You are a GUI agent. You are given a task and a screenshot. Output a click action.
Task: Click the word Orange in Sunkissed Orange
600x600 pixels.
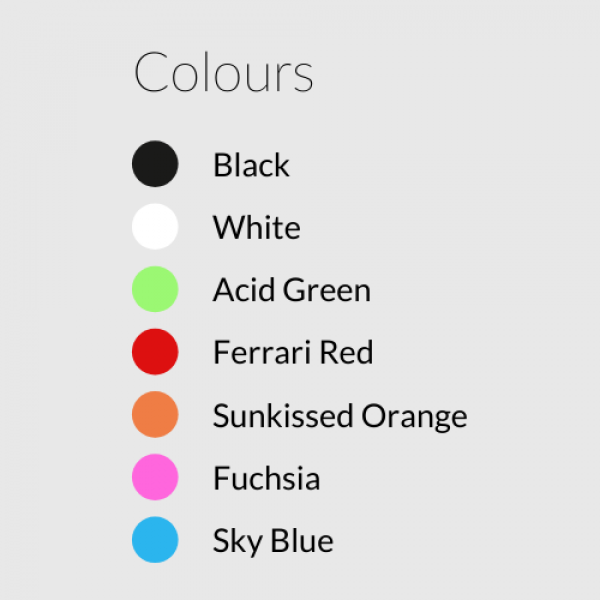(x=414, y=417)
